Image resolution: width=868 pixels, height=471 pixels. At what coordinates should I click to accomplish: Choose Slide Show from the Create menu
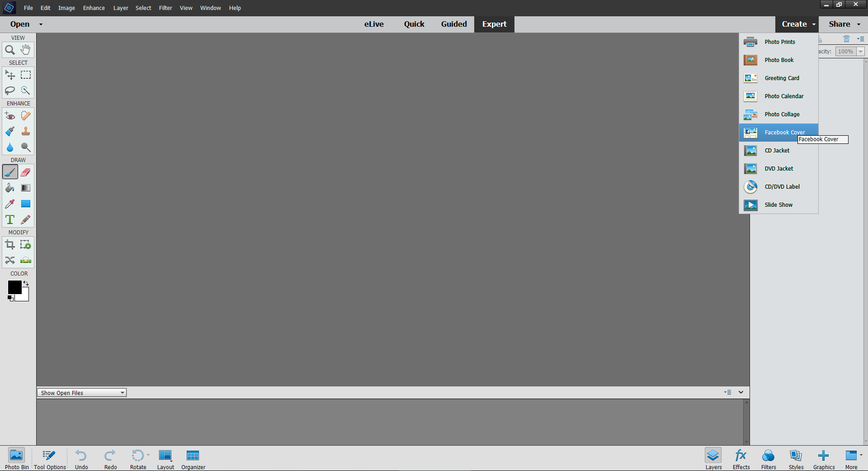[778, 205]
